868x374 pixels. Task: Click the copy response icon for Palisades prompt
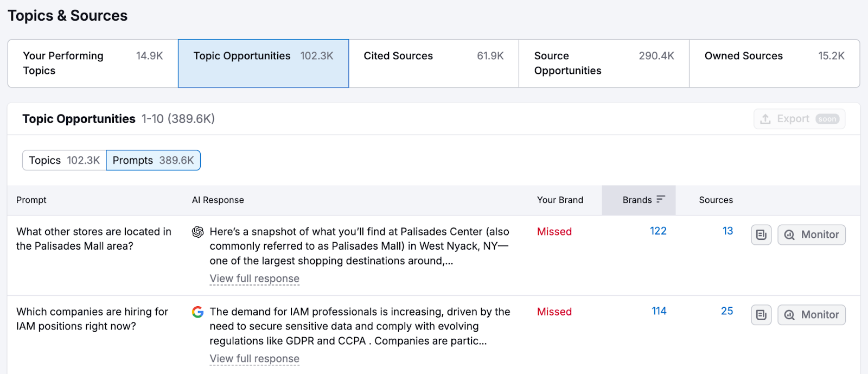(x=761, y=234)
